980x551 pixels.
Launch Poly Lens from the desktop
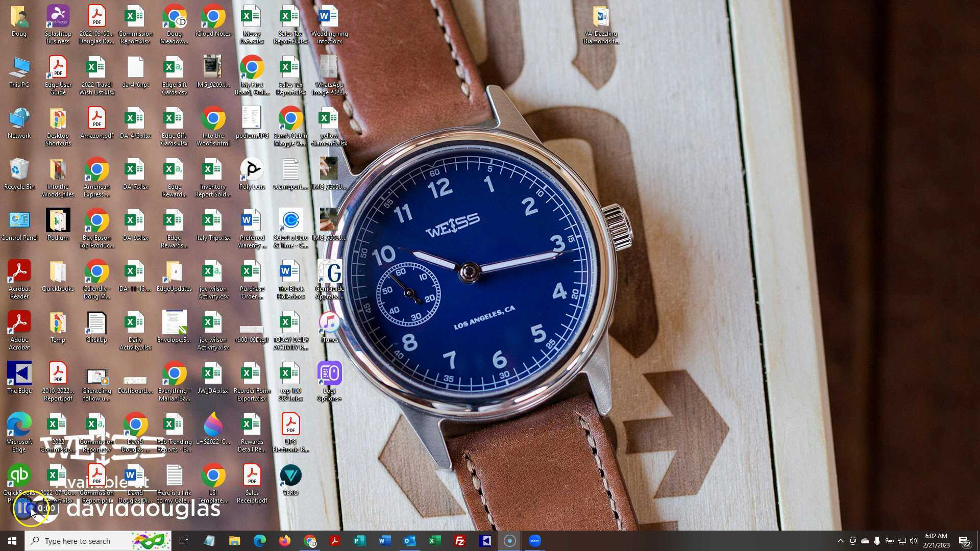pos(251,168)
